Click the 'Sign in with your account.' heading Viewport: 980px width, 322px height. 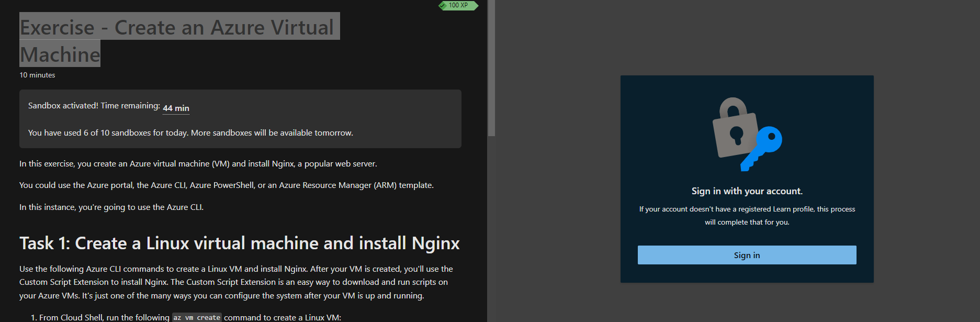[x=747, y=191]
